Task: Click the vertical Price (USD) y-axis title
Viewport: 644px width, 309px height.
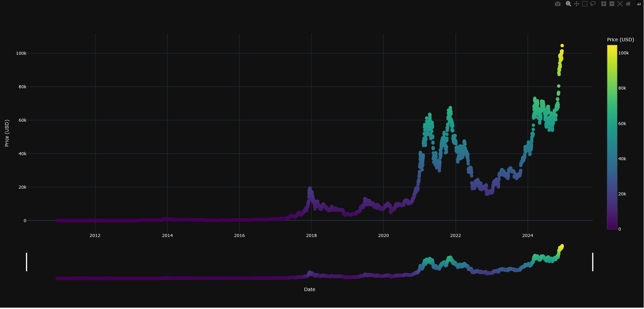Action: [x=7, y=133]
